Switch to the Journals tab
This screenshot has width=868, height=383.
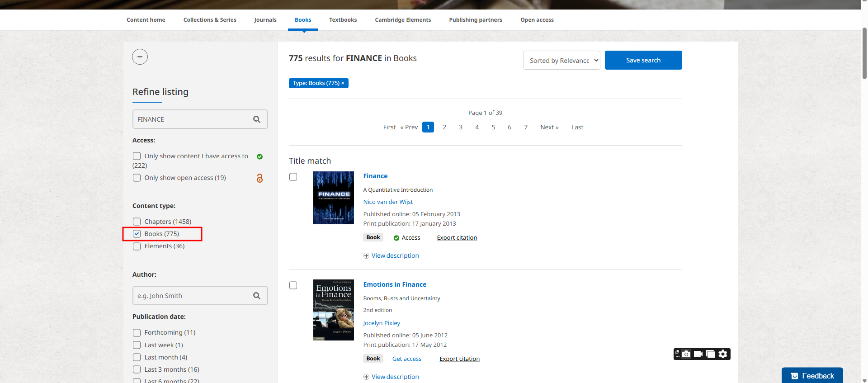pos(265,20)
